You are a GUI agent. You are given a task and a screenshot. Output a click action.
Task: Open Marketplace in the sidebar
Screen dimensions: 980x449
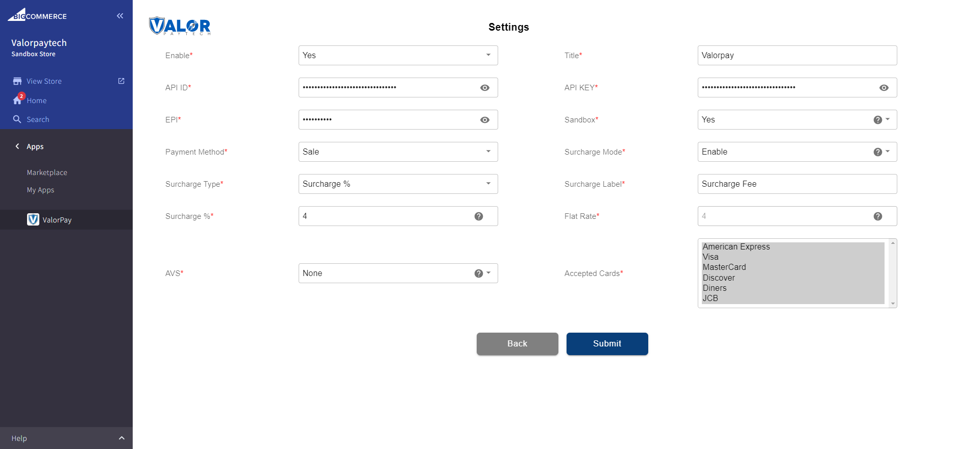(47, 172)
